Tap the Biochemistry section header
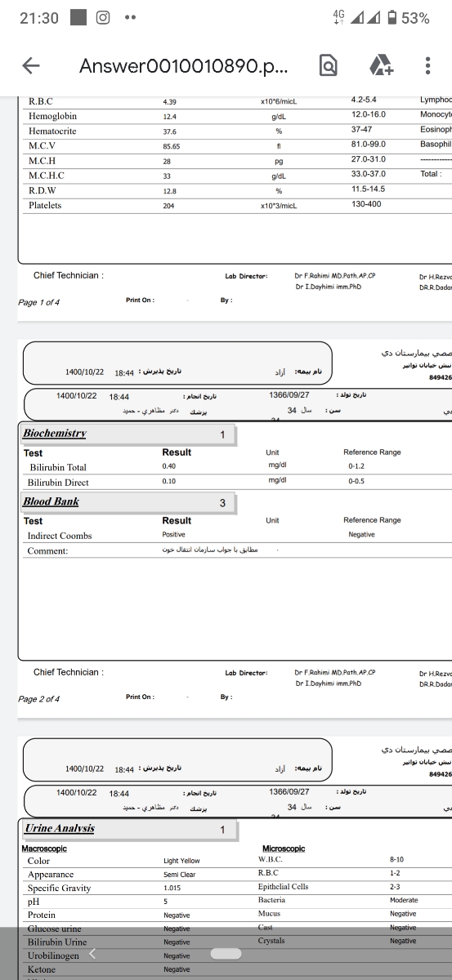Image resolution: width=452 pixels, height=980 pixels. tap(54, 434)
